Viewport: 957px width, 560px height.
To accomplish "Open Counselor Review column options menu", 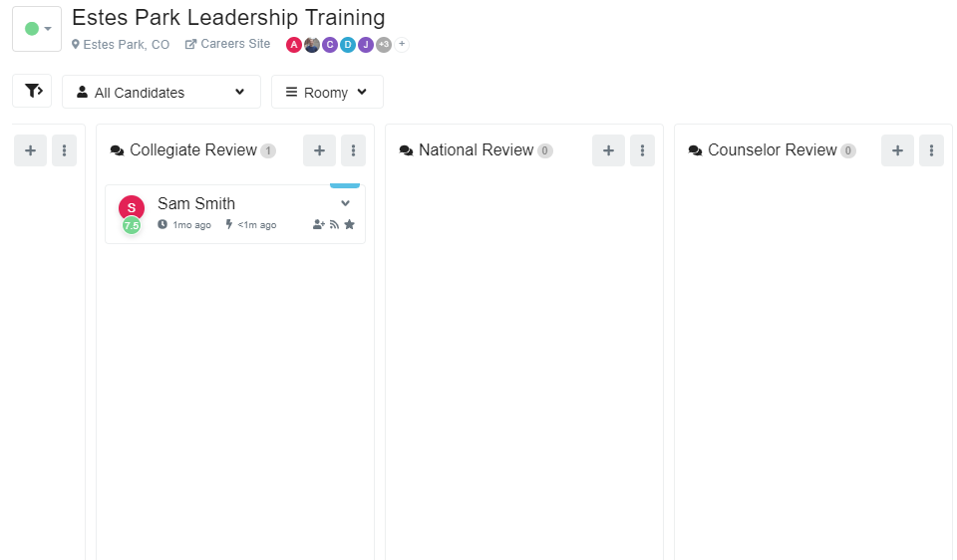I will (931, 150).
